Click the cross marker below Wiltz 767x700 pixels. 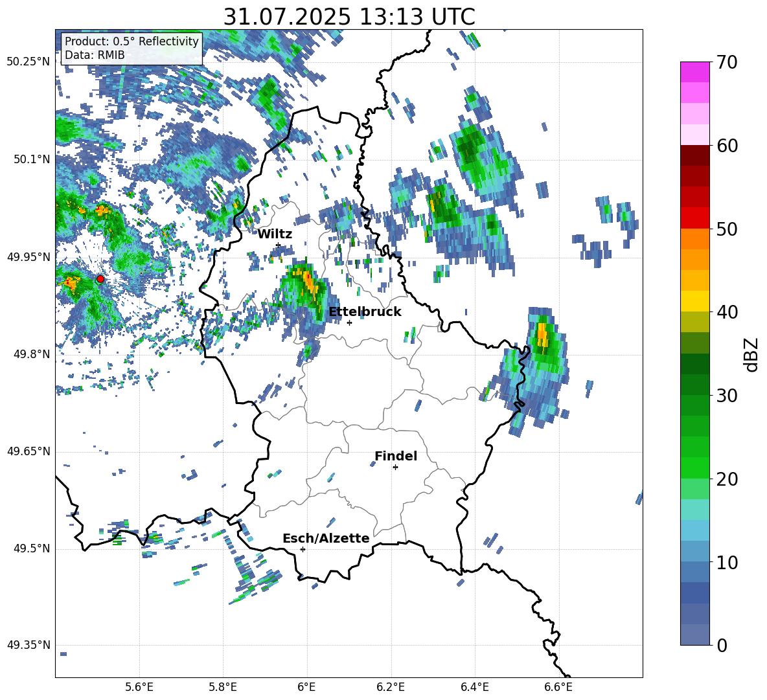tap(279, 245)
